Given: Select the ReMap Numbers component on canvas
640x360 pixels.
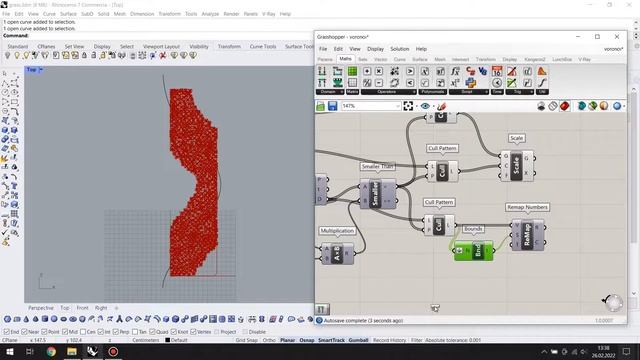Looking at the screenshot, I should tap(527, 235).
